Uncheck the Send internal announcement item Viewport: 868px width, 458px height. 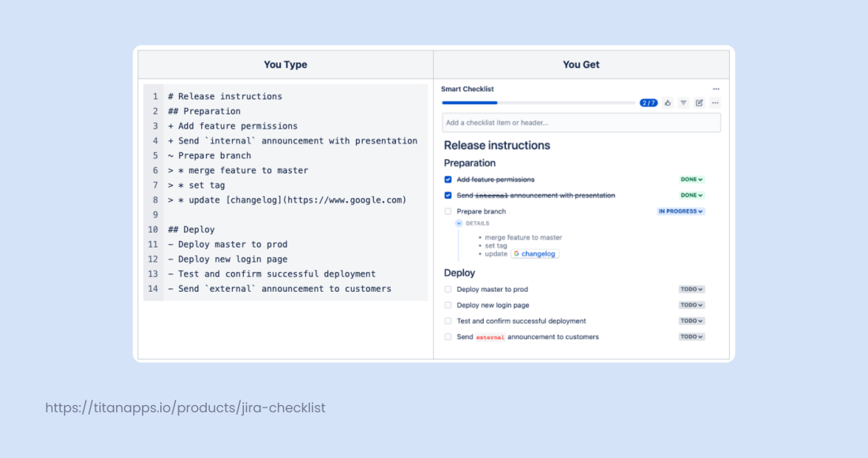[449, 195]
